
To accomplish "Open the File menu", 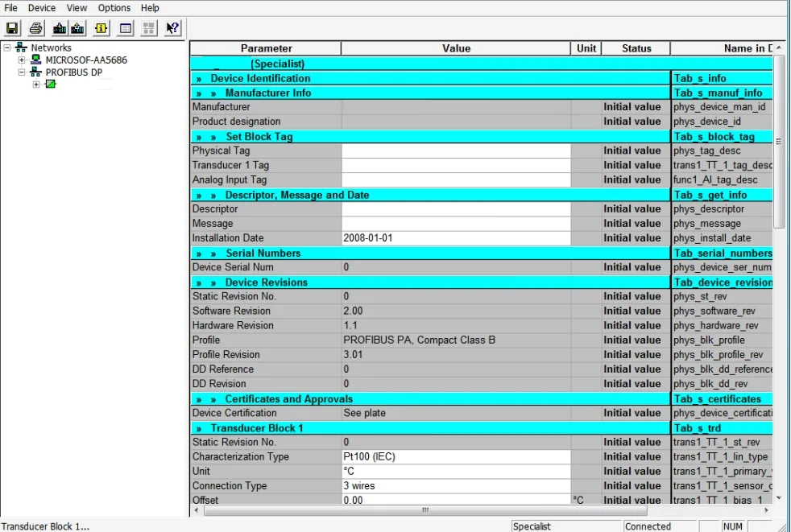I will click(x=10, y=8).
